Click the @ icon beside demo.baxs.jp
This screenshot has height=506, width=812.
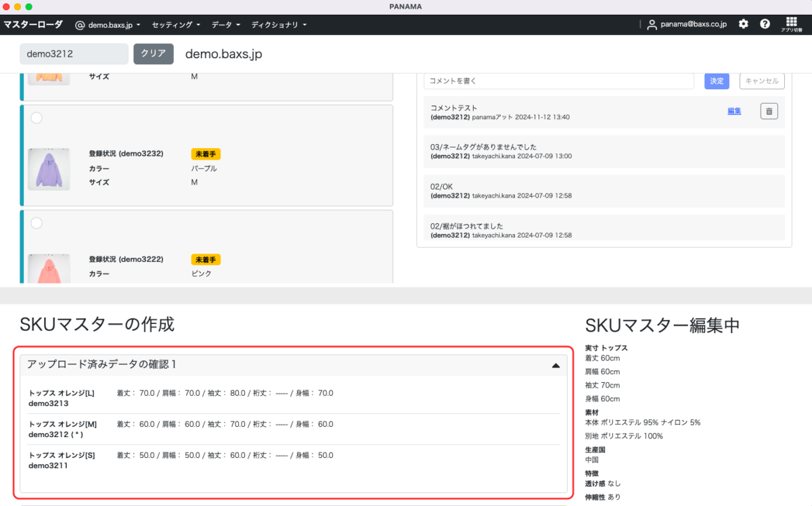(80, 25)
